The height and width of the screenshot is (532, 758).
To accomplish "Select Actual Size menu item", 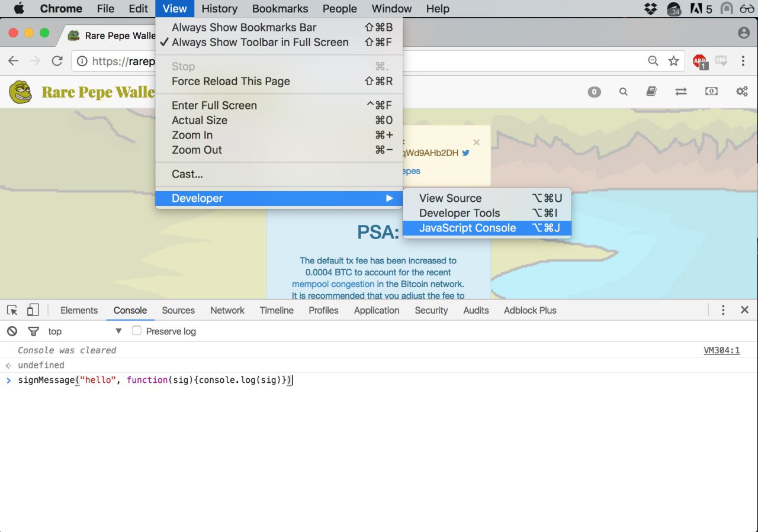I will click(279, 121).
